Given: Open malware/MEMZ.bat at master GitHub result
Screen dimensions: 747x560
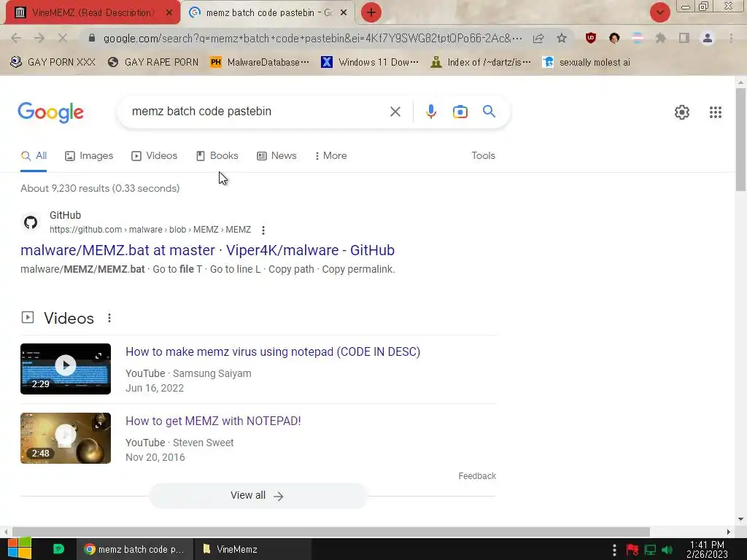Looking at the screenshot, I should pos(207,250).
